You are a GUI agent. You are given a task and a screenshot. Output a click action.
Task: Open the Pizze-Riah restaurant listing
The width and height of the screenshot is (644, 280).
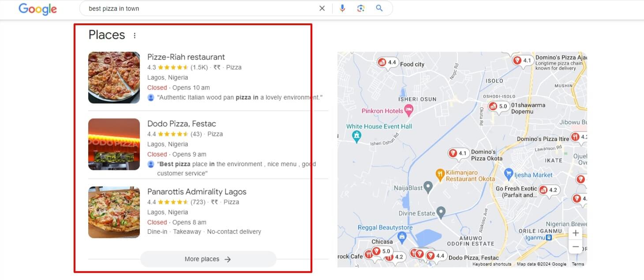[x=186, y=57]
